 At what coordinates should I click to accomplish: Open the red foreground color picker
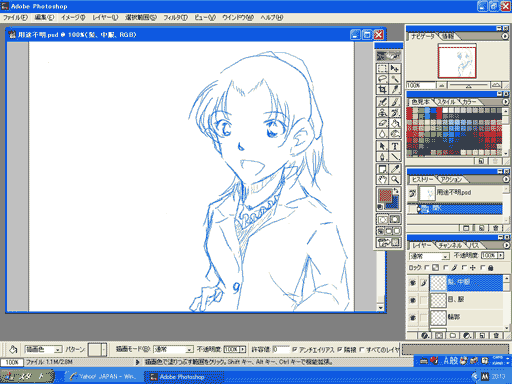(x=384, y=195)
